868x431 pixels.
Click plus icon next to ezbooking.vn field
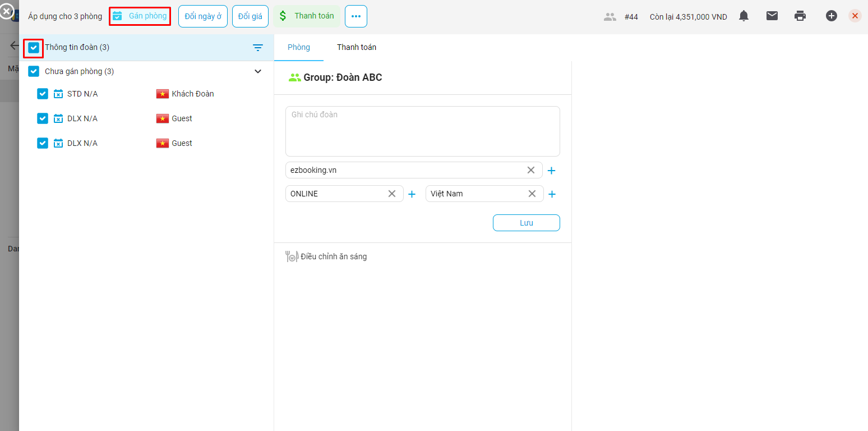(x=551, y=171)
